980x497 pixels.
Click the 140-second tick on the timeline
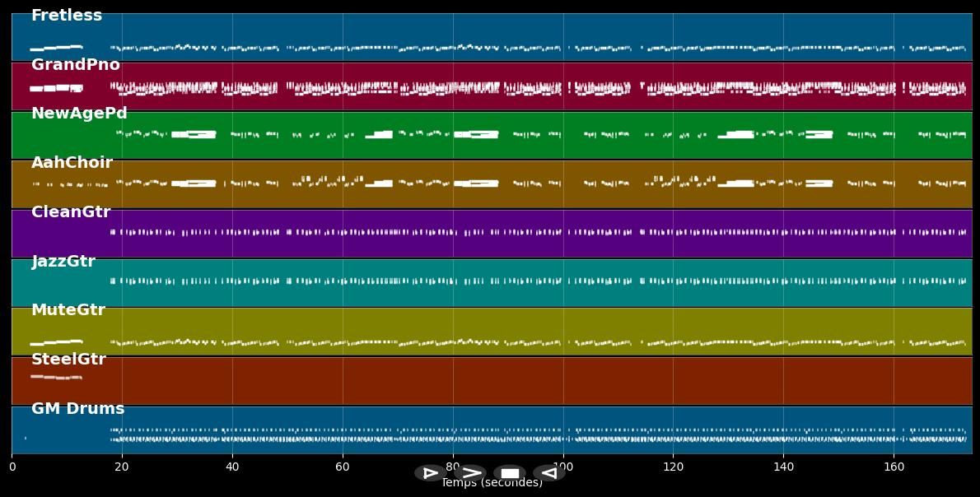[x=783, y=467]
